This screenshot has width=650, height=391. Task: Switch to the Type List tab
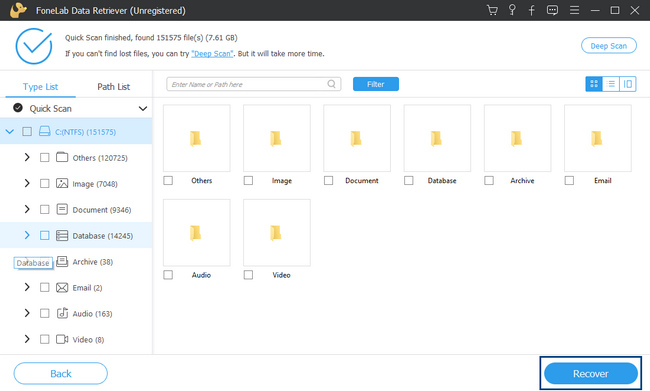[x=40, y=87]
